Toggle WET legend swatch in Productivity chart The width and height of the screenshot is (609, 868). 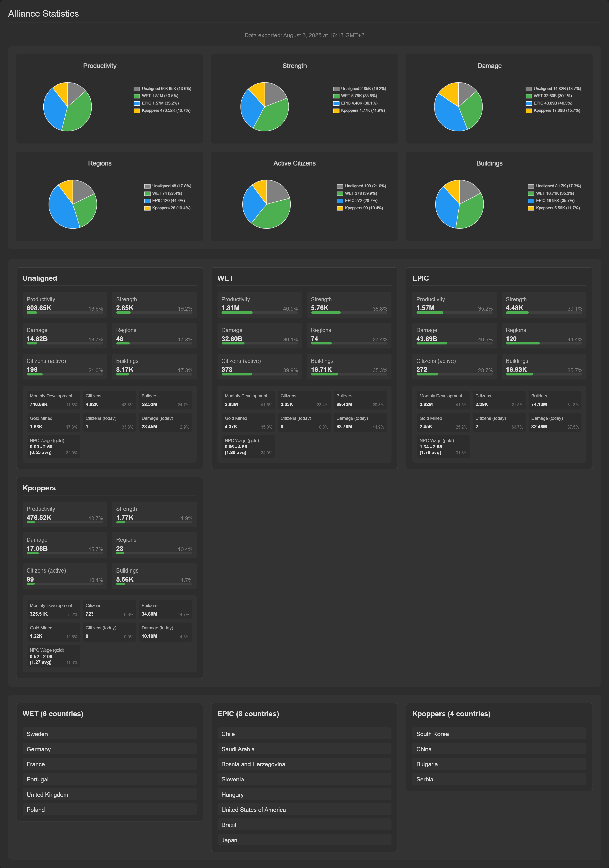pos(137,96)
